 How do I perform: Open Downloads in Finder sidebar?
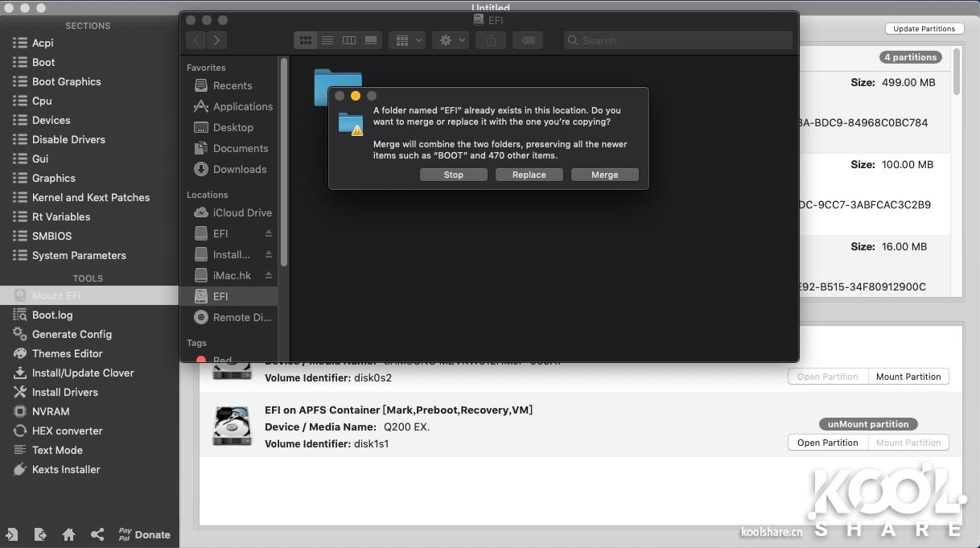(232, 169)
